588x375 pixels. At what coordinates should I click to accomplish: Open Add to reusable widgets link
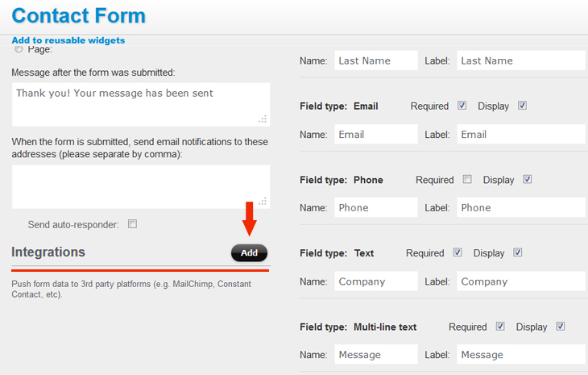coord(68,40)
